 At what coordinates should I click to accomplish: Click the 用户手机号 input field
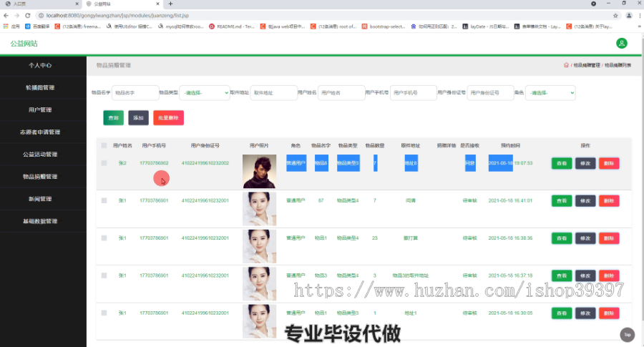pos(413,93)
